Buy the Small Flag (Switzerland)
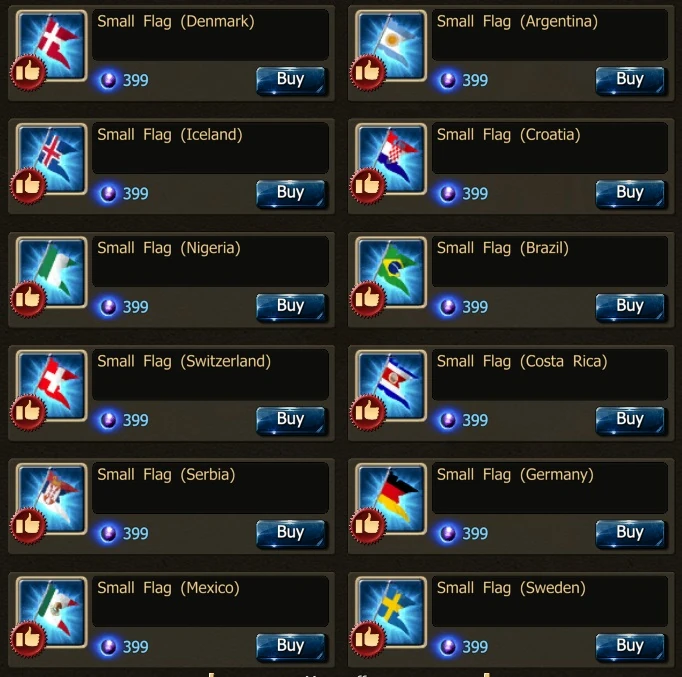 coord(291,420)
